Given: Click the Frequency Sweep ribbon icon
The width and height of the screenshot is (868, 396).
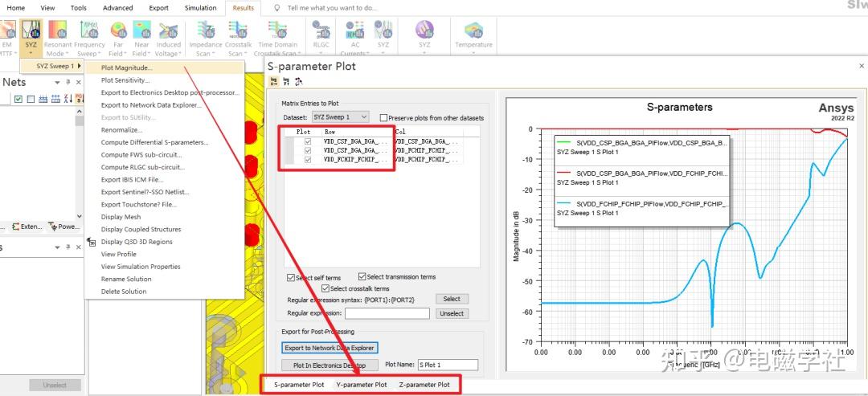Looking at the screenshot, I should pyautogui.click(x=88, y=30).
